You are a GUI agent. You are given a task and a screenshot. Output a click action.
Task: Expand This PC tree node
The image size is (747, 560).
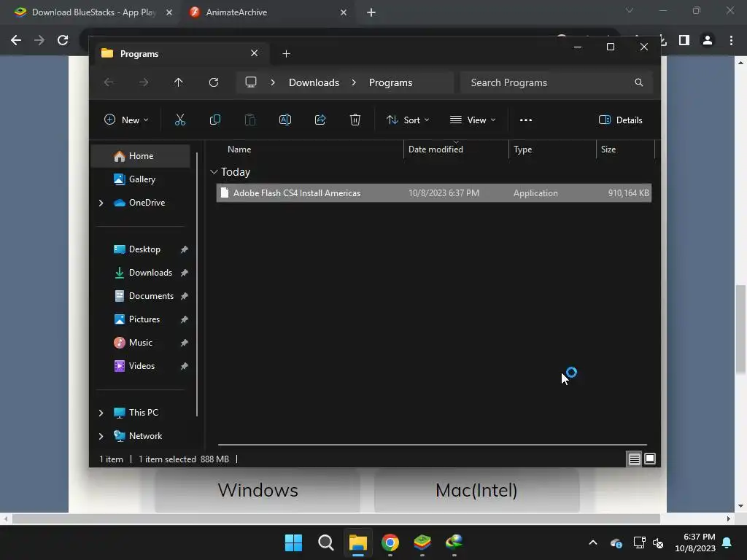(x=101, y=413)
